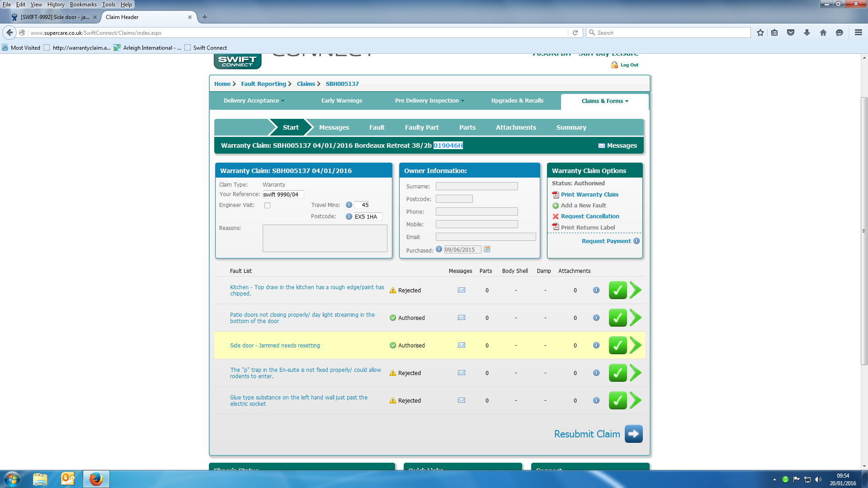868x488 pixels.
Task: Toggle the Engineer Visit checkbox
Action: pyautogui.click(x=267, y=206)
